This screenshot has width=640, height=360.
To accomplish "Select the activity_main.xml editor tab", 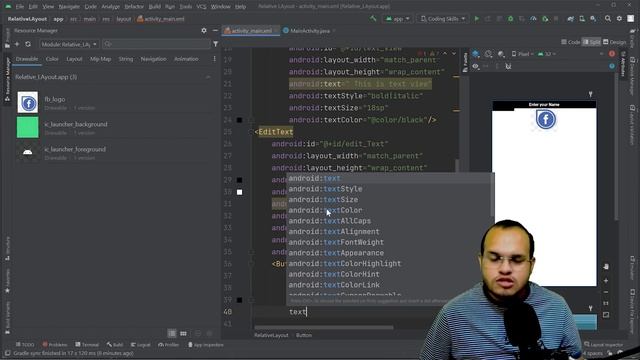I will click(x=251, y=31).
